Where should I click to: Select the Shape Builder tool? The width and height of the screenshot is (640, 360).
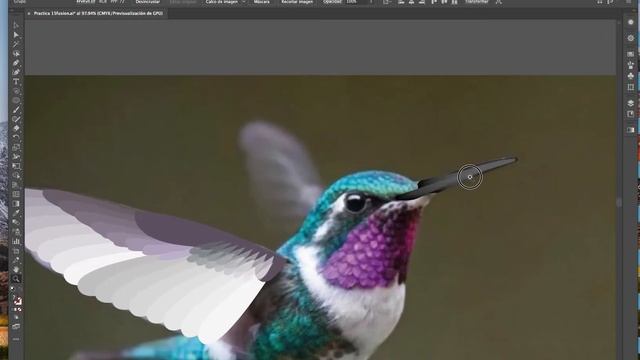tap(16, 176)
